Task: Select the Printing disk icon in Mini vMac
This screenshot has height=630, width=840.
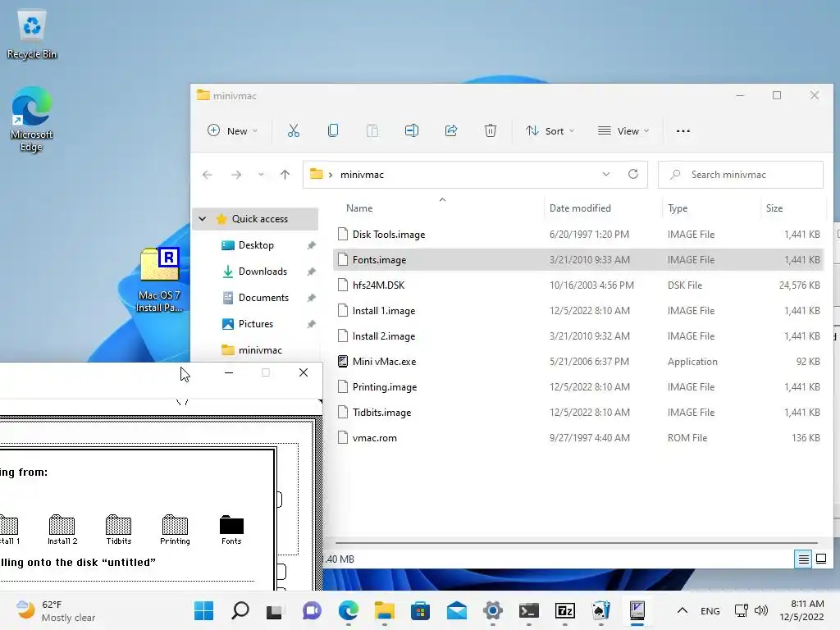Action: pyautogui.click(x=175, y=531)
